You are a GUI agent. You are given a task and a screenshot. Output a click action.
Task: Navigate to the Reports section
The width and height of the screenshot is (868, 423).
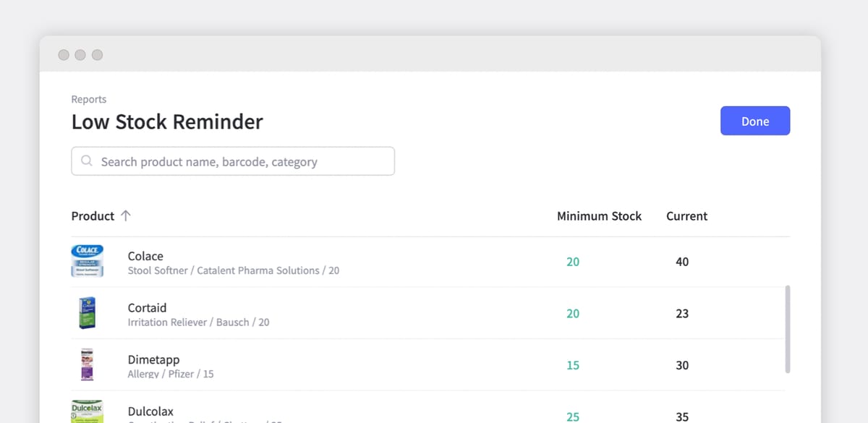coord(88,99)
